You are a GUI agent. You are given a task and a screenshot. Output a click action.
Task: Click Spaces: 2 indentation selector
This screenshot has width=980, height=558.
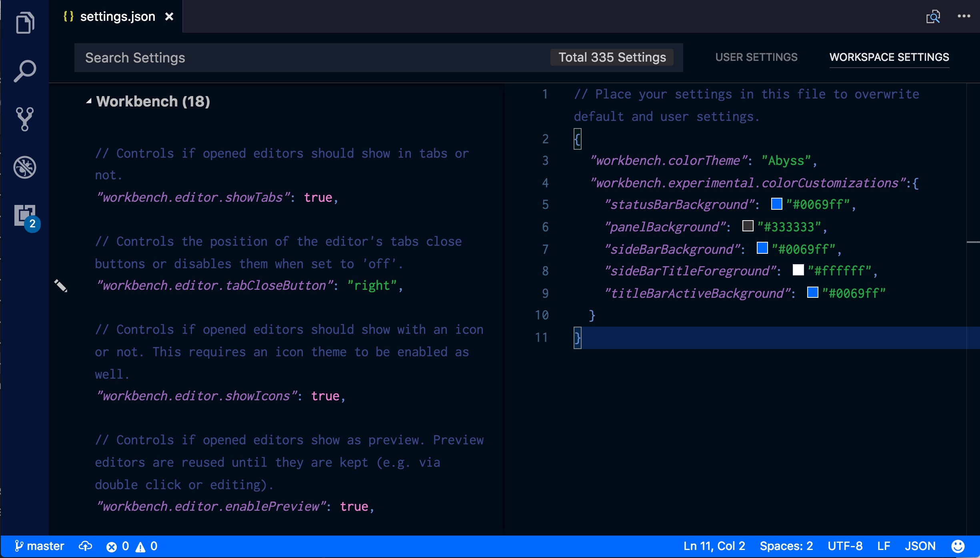786,546
